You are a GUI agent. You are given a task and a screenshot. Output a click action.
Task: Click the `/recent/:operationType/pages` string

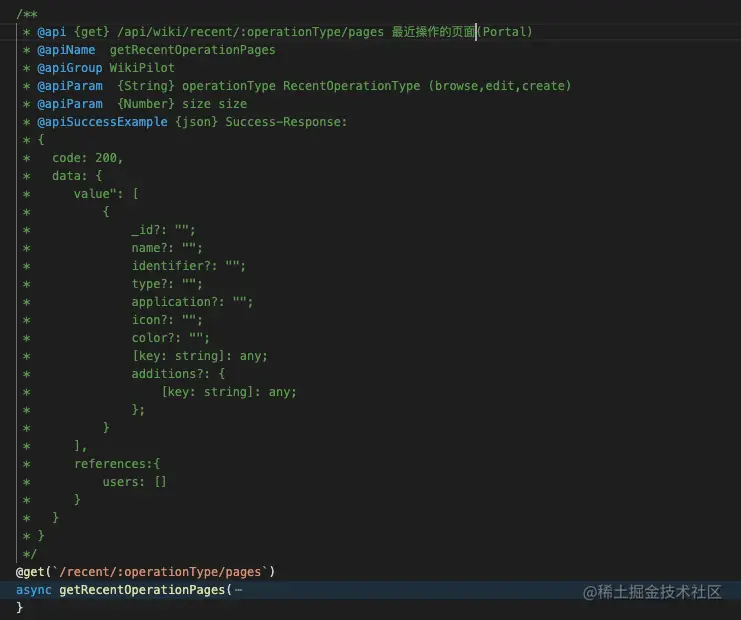pyautogui.click(x=160, y=572)
